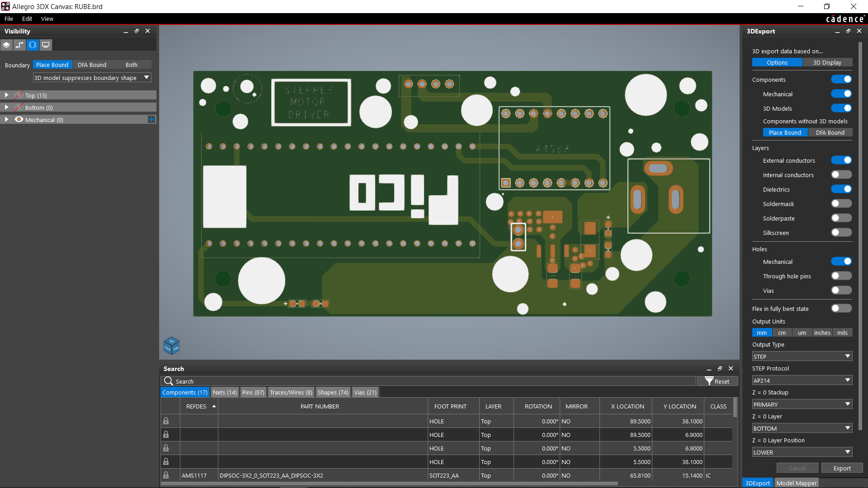Toggle Mechanical holes switch

click(x=841, y=262)
